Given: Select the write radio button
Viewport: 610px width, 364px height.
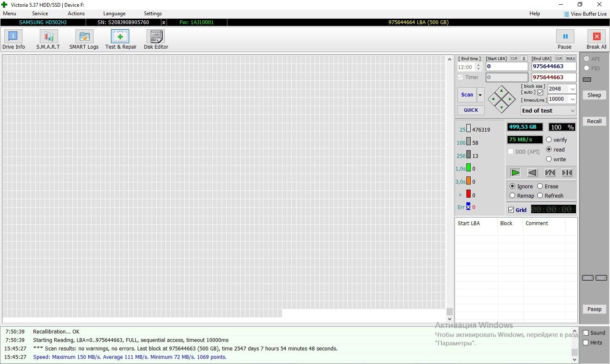Looking at the screenshot, I should pyautogui.click(x=549, y=159).
